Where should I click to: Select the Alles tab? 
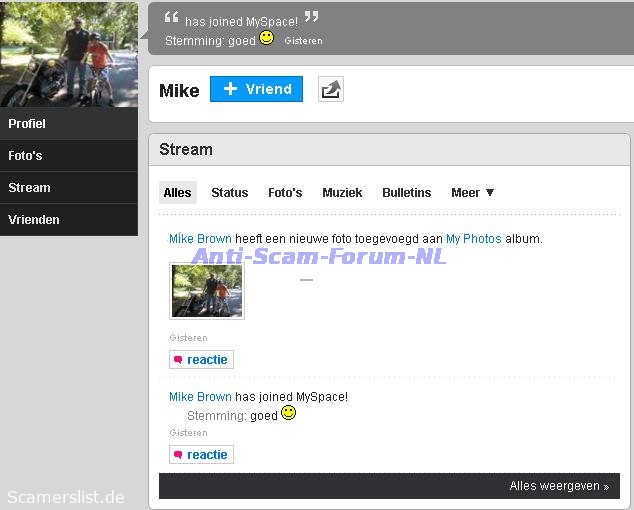click(x=177, y=192)
